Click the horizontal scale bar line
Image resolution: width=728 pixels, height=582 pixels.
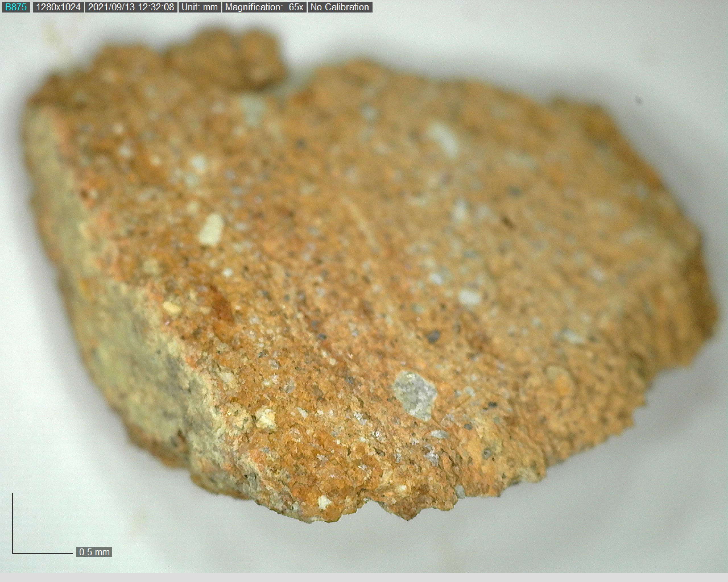(x=43, y=553)
